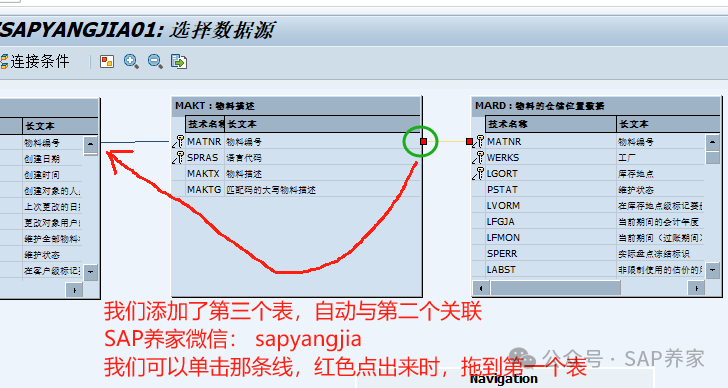Click scroll-left arrow in MARD table
The image size is (728, 388).
click(x=481, y=288)
